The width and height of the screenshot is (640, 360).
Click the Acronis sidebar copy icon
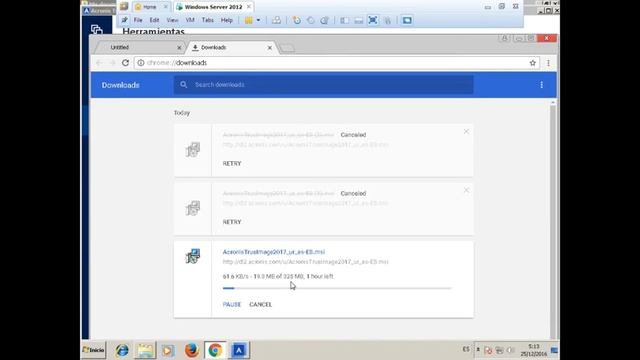point(97,29)
